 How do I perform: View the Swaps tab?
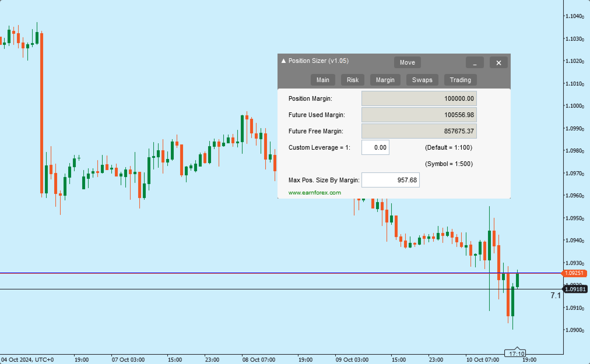(x=422, y=80)
